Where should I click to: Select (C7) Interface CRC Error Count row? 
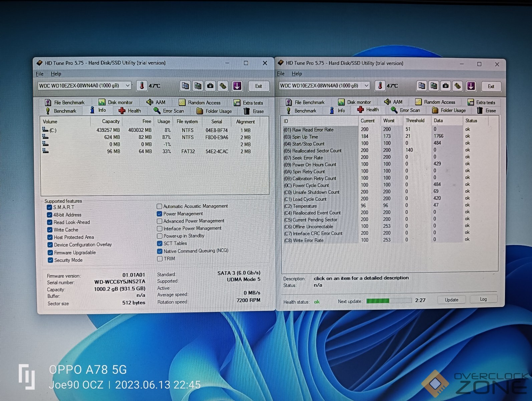[377, 233]
